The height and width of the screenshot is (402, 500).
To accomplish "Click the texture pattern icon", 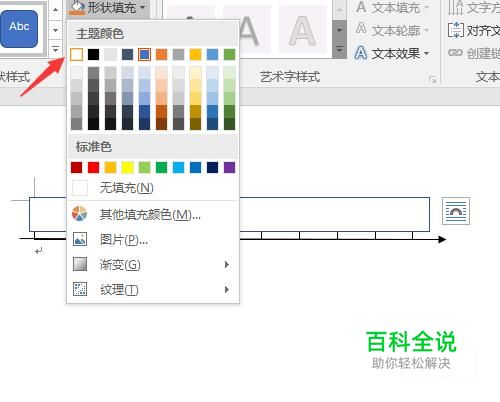I will click(80, 289).
